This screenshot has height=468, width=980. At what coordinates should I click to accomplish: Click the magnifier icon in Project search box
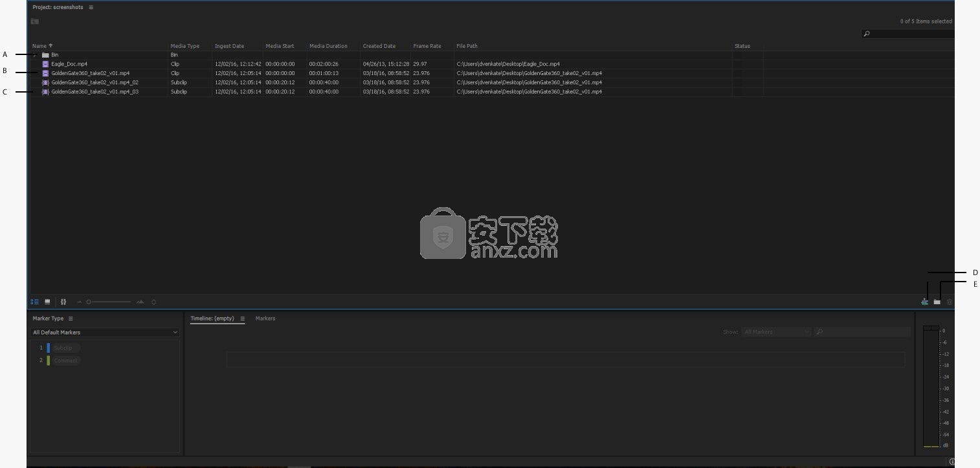coord(867,34)
